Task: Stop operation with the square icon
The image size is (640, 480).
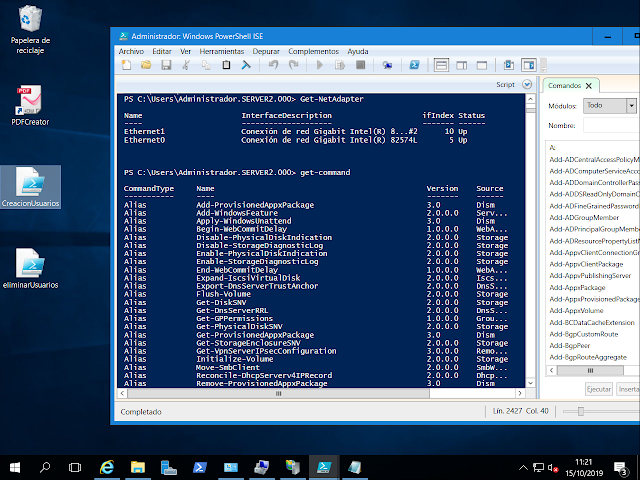Action: click(360, 65)
